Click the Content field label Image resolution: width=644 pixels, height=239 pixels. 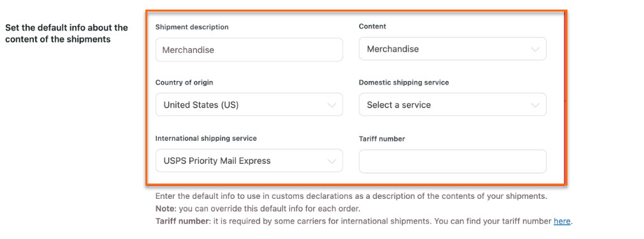372,26
